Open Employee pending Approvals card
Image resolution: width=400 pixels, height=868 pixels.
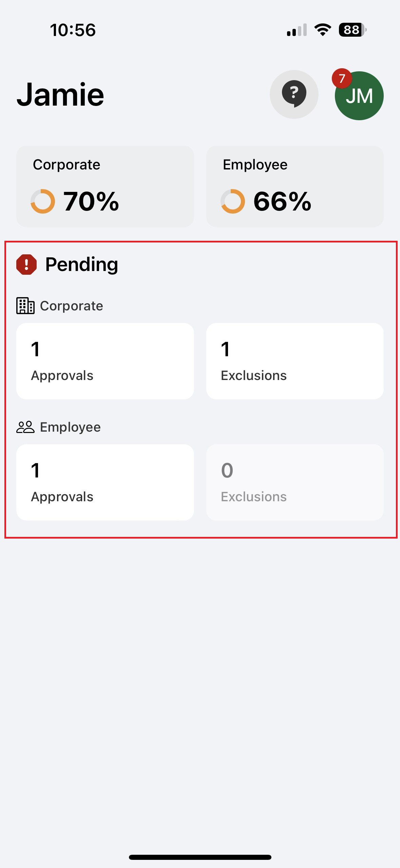[105, 482]
